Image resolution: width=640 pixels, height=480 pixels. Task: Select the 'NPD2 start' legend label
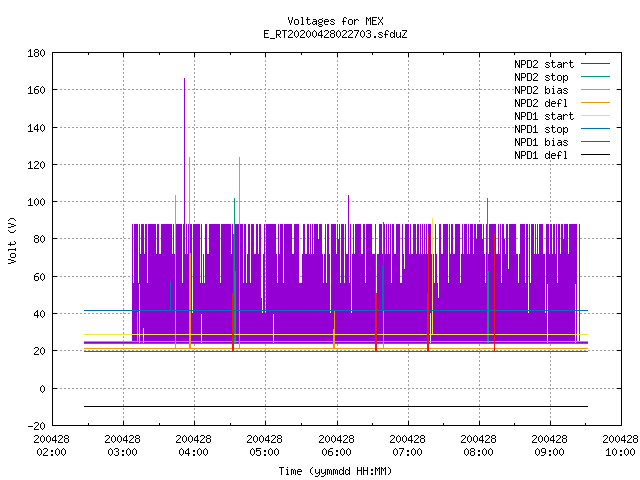coord(544,64)
